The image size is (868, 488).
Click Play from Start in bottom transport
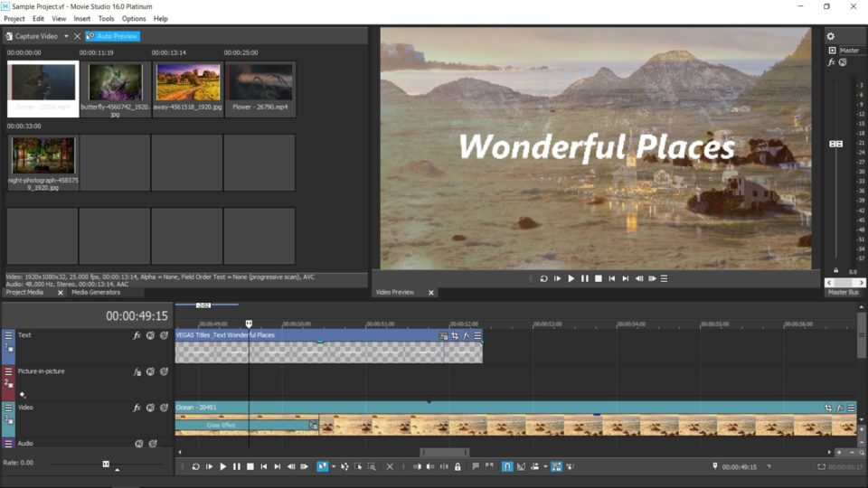pos(209,467)
